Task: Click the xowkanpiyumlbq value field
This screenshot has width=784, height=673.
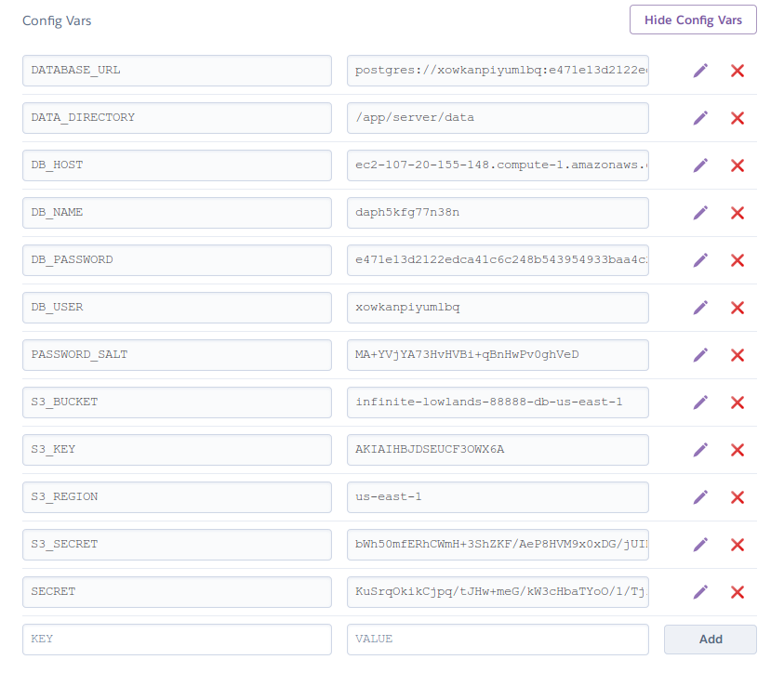Action: coord(498,308)
